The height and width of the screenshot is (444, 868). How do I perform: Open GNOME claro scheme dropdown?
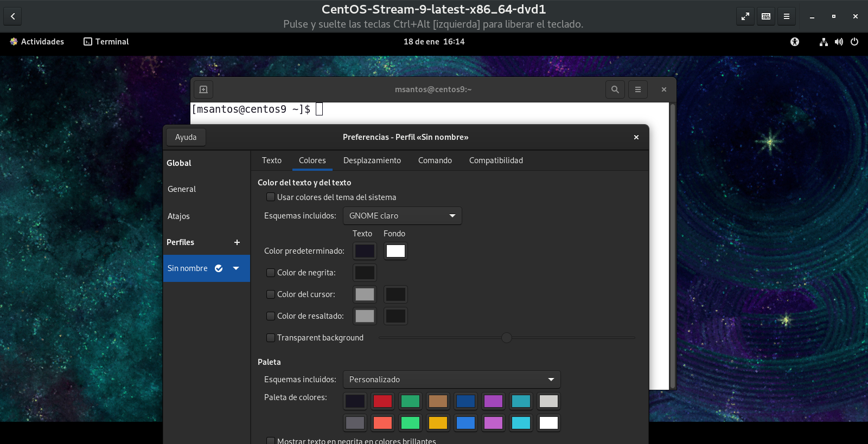(x=402, y=216)
